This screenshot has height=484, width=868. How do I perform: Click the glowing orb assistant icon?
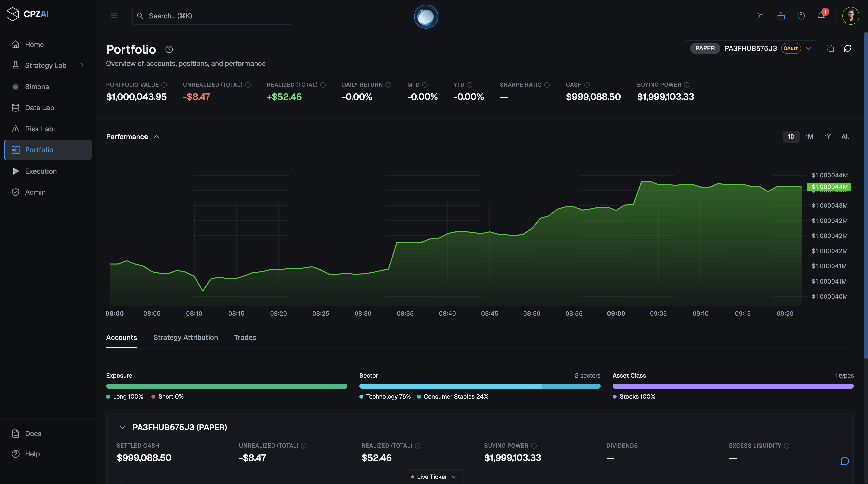pos(426,17)
